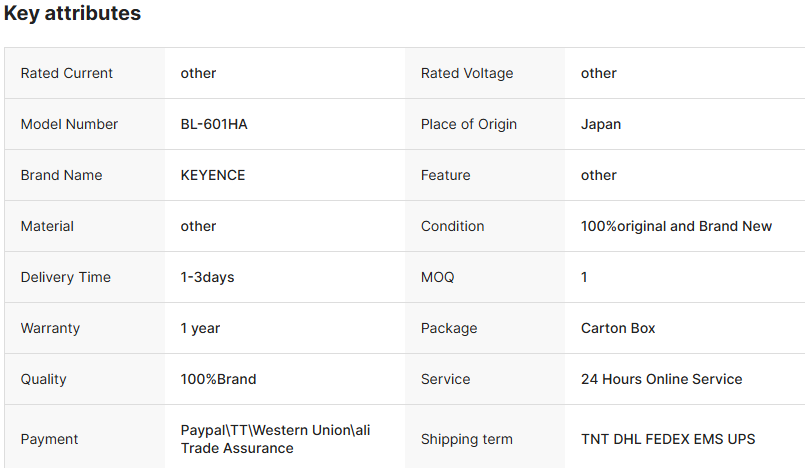This screenshot has width=805, height=468.
Task: Click the TNT DHL FEDEX EMS UPS text
Action: coord(668,439)
